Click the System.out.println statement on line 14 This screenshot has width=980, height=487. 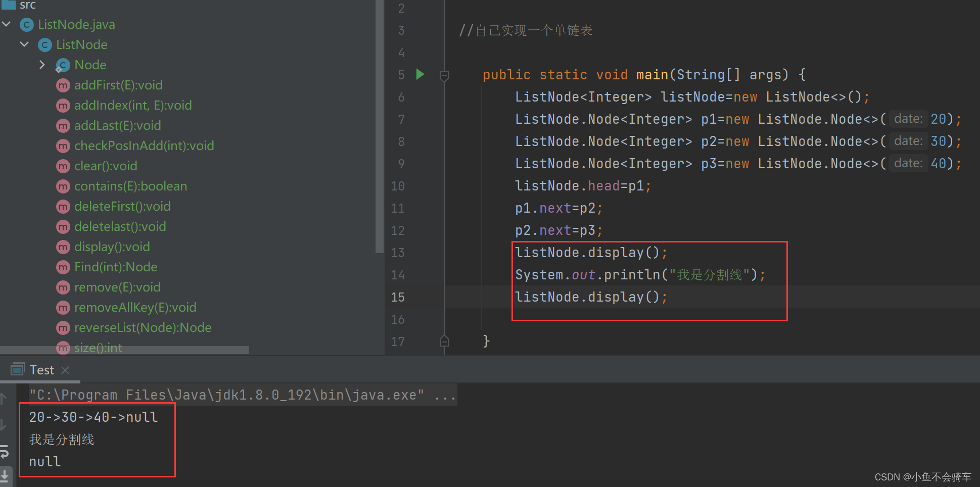point(640,275)
